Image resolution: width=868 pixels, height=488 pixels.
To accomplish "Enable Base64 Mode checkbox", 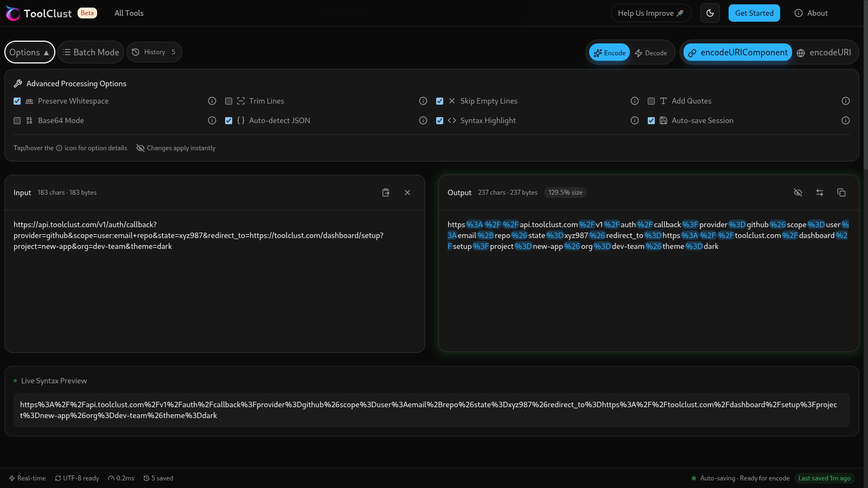I will point(17,120).
